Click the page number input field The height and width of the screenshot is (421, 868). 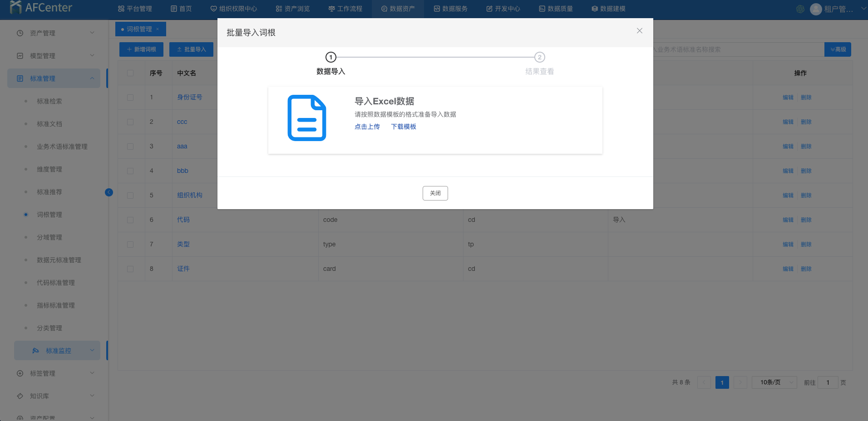click(x=828, y=382)
